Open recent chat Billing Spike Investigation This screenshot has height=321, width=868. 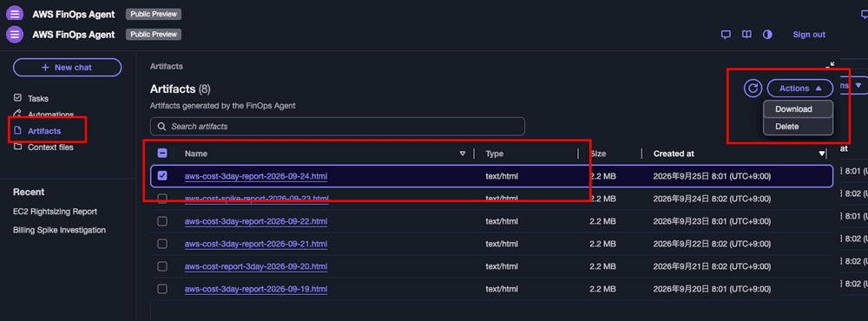[x=59, y=230]
